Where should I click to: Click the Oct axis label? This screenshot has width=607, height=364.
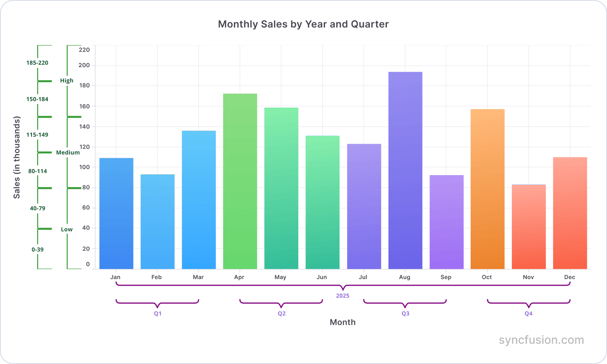click(x=487, y=277)
